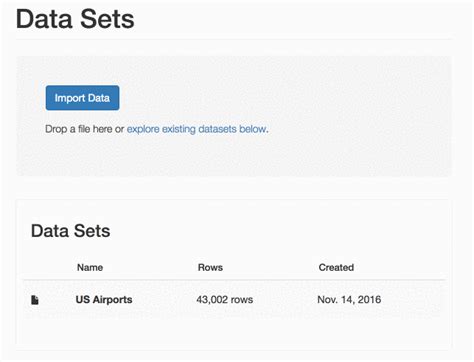Sort by the Name column header

[90, 267]
